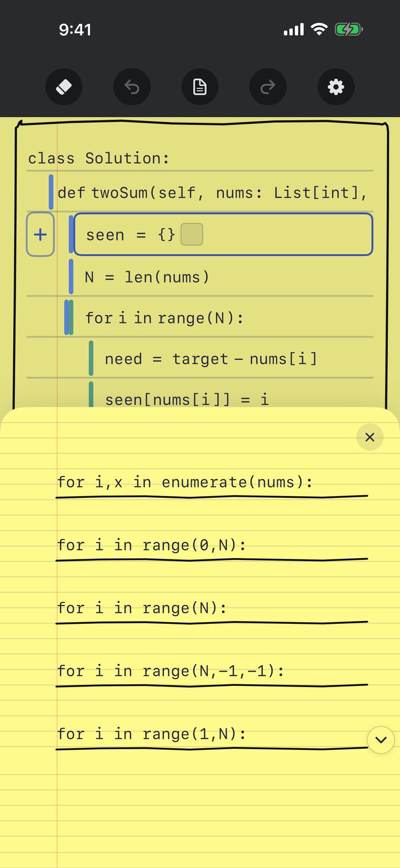Screen dimensions: 400x868
Task: Tap the battery charging indicator
Action: [x=349, y=29]
